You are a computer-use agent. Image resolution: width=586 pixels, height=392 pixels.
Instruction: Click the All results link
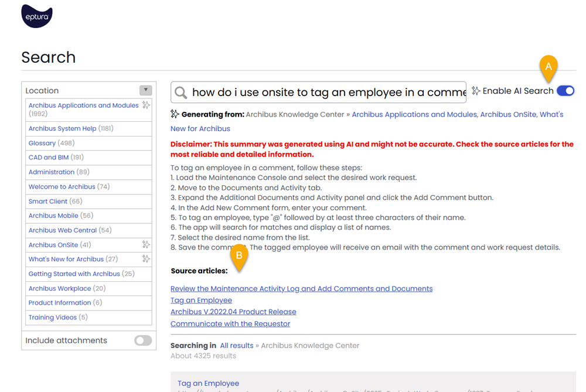click(x=237, y=345)
